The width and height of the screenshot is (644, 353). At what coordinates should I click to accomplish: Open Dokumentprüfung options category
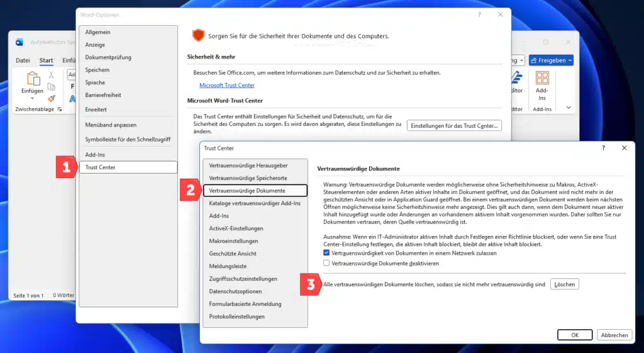pyautogui.click(x=128, y=57)
